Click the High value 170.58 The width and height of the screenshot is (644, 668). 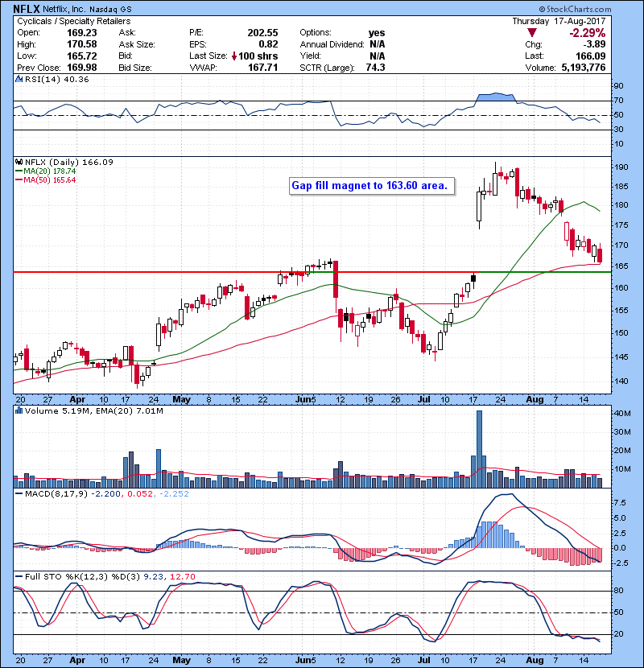click(x=82, y=44)
